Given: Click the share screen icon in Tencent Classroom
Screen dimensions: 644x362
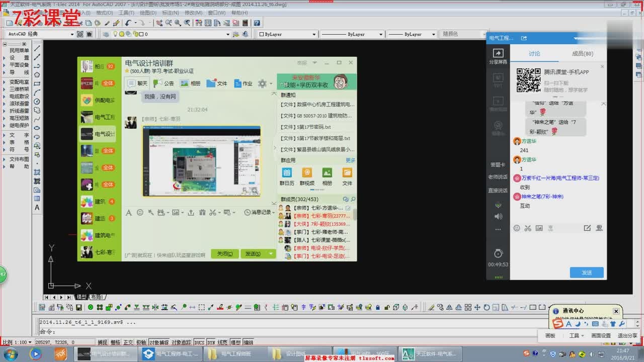Looking at the screenshot, I should tap(498, 55).
